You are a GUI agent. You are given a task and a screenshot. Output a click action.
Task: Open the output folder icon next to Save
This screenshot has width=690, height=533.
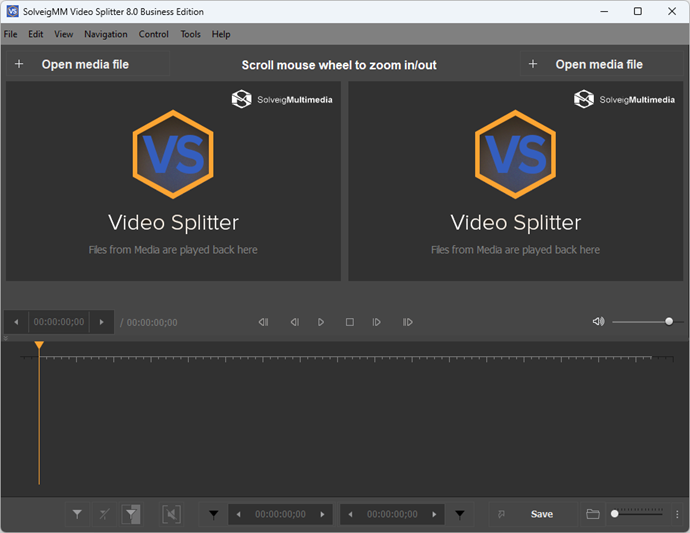(593, 514)
